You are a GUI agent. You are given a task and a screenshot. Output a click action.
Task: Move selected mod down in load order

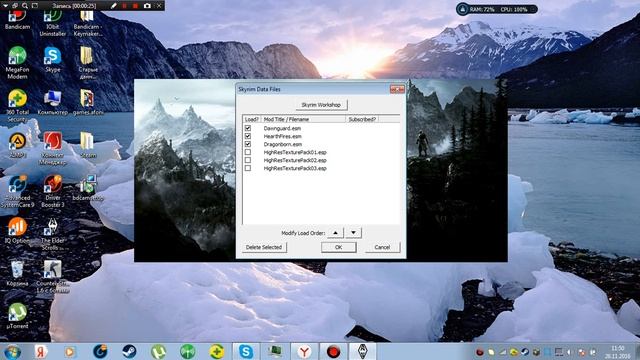[353, 233]
